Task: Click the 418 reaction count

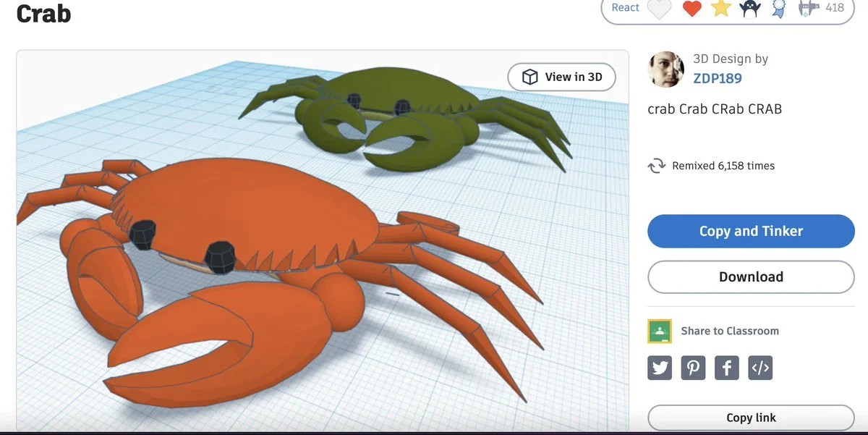Action: (835, 7)
